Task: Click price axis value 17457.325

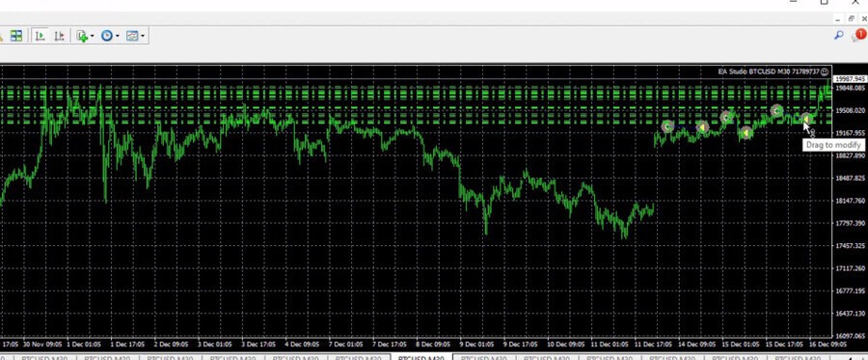Action: [851, 245]
